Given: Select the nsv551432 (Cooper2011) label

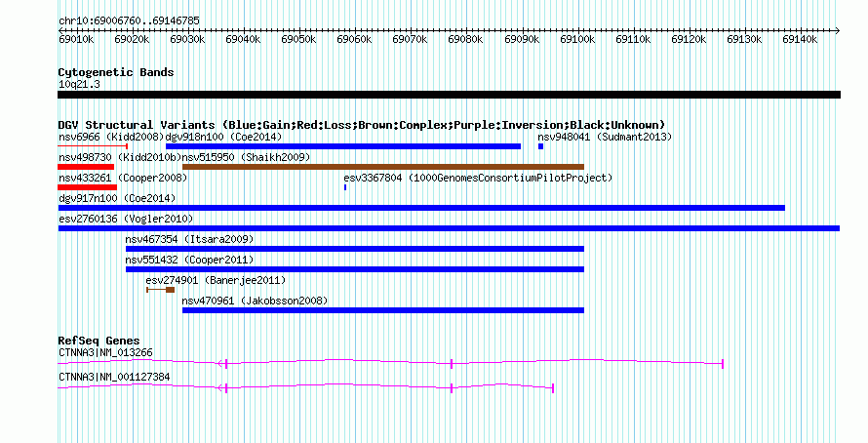Looking at the screenshot, I should (x=189, y=260).
